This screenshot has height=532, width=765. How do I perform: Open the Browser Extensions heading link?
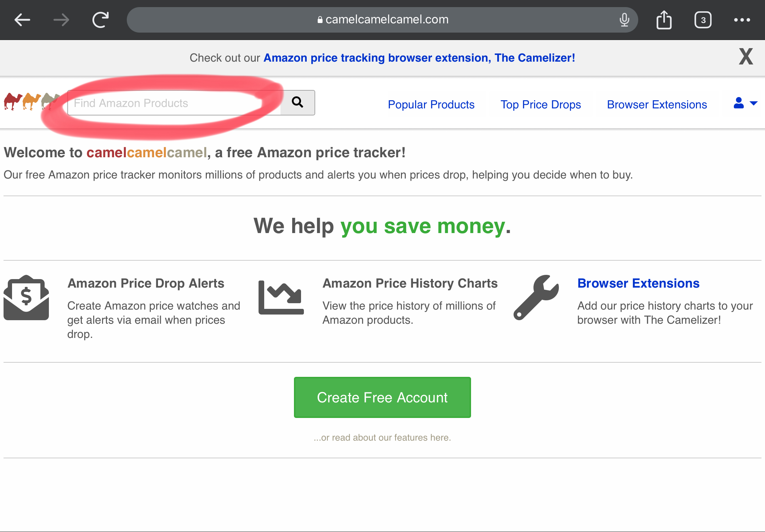click(x=638, y=283)
